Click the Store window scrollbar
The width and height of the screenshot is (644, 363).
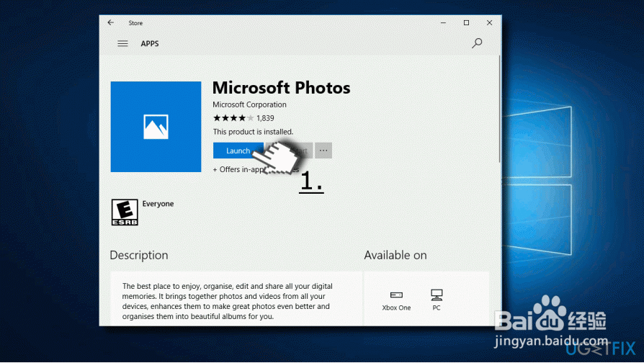pyautogui.click(x=500, y=109)
